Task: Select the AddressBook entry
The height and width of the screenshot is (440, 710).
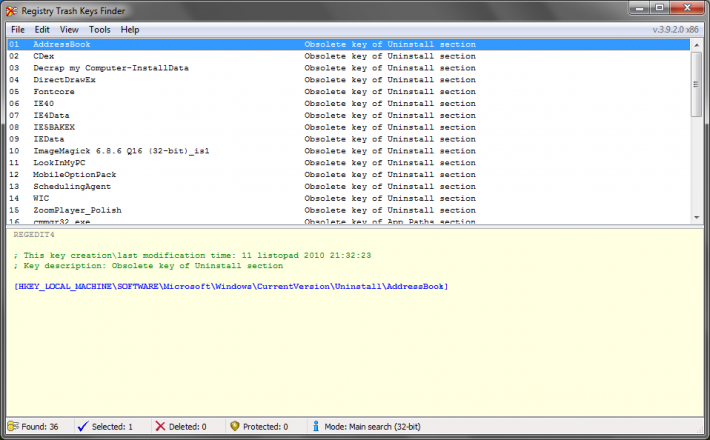Action: (x=349, y=44)
